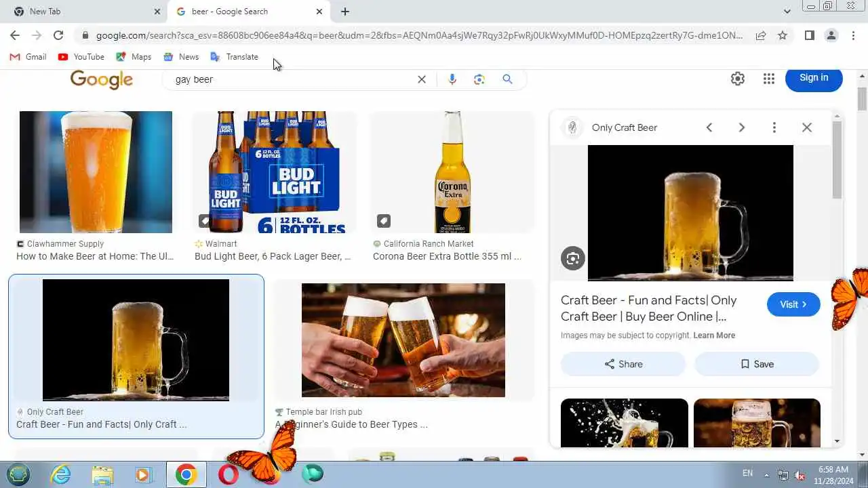
Task: Open the Translate bookmark
Action: (x=235, y=57)
